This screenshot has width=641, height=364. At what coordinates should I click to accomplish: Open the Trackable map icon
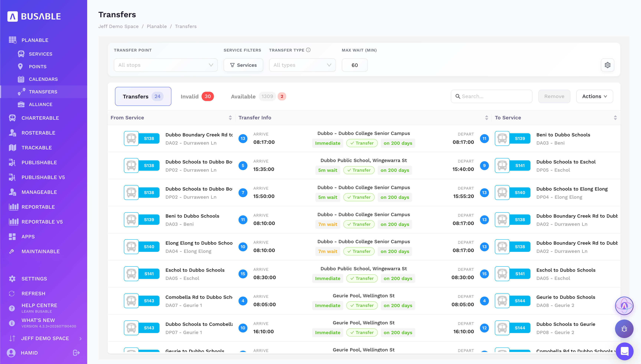click(12, 148)
